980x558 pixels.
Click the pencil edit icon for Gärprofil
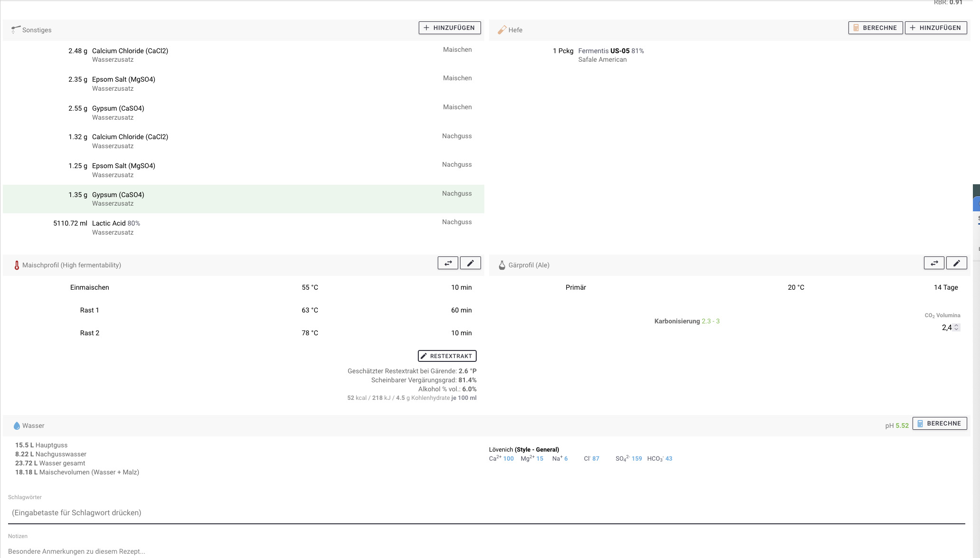coord(956,263)
